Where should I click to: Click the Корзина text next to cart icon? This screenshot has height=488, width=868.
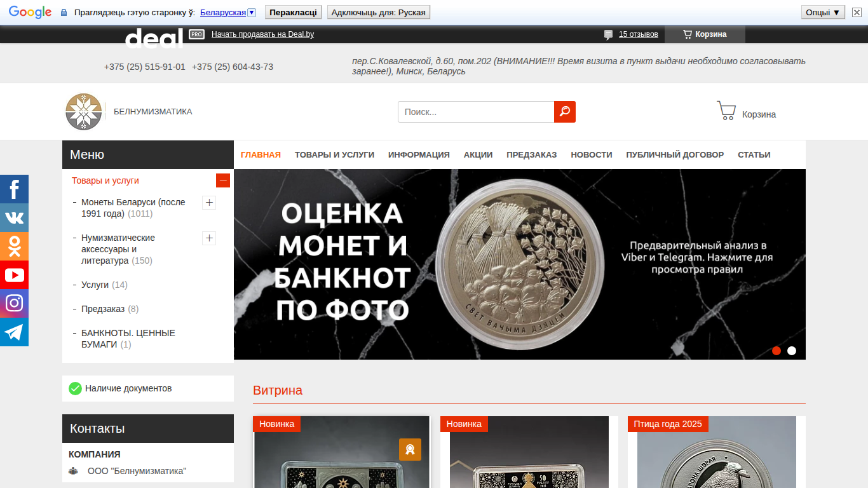tap(759, 114)
